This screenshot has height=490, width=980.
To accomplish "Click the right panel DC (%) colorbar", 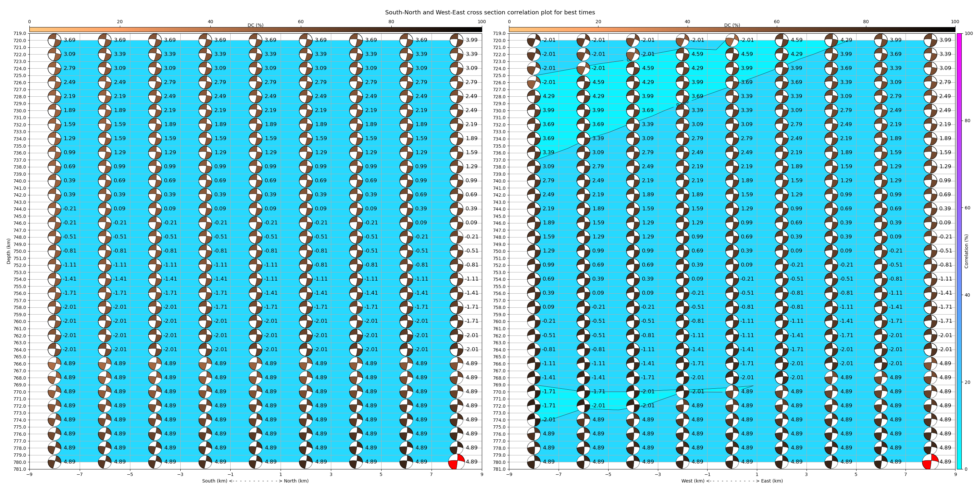I will (x=732, y=29).
